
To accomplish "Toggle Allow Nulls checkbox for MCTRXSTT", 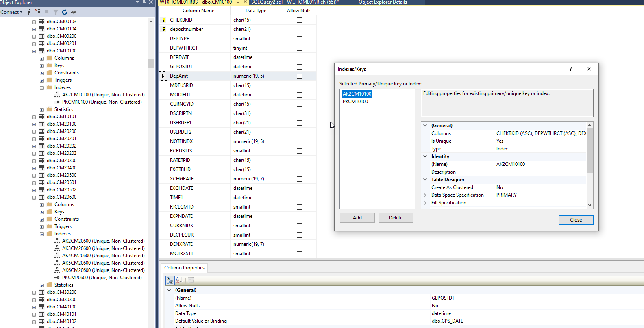I will 299,254.
